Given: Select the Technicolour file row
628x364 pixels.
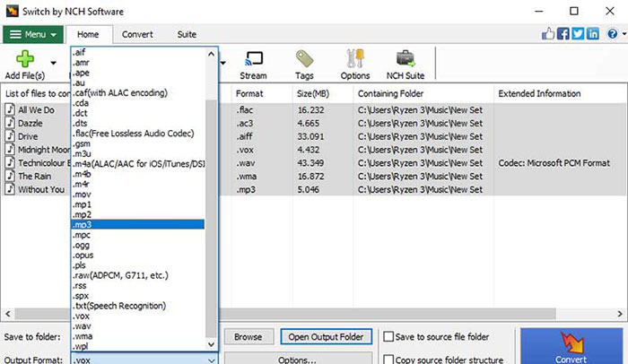Looking at the screenshot, I should 314,162.
